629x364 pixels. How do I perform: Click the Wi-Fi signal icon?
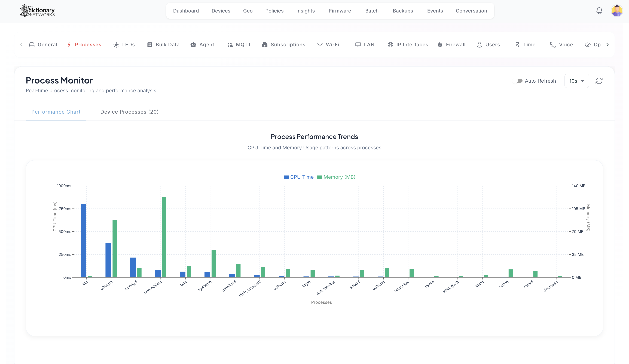(x=320, y=45)
